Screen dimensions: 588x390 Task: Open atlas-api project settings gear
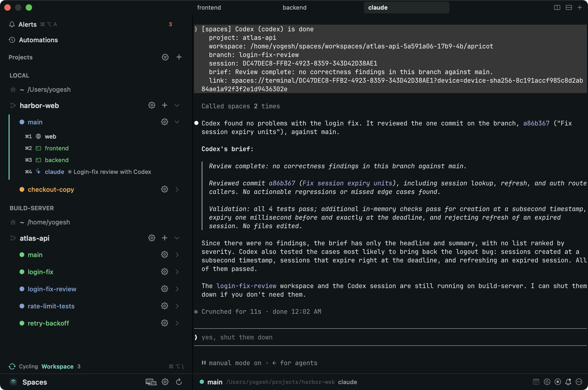click(152, 238)
